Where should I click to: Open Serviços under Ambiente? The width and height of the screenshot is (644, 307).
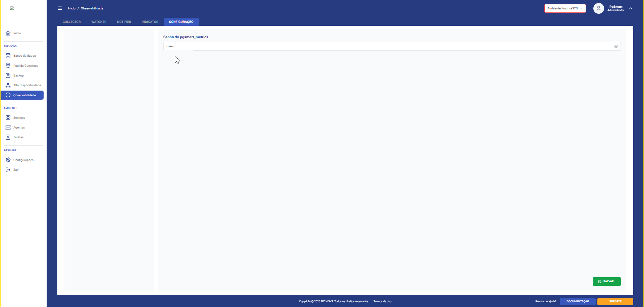click(x=19, y=118)
